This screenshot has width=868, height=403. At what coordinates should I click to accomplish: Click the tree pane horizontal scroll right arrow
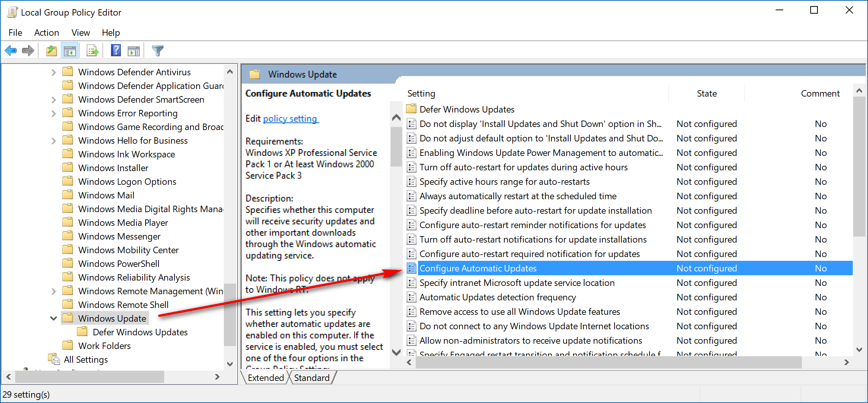(x=217, y=376)
